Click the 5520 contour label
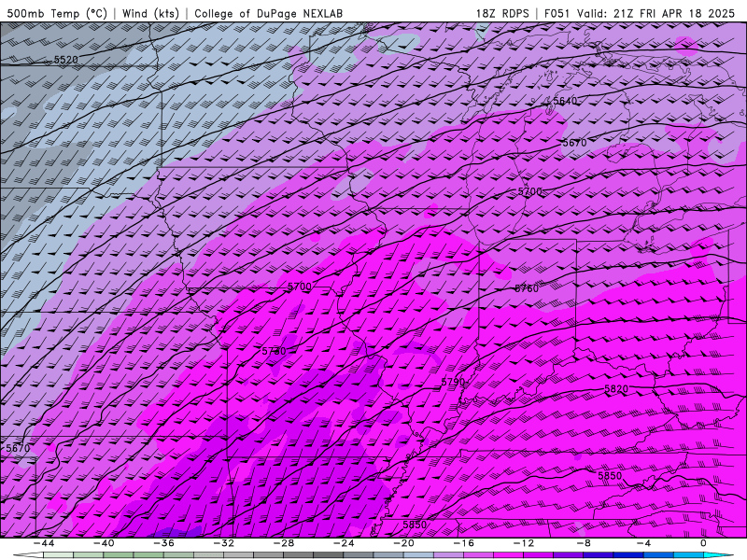 point(65,60)
